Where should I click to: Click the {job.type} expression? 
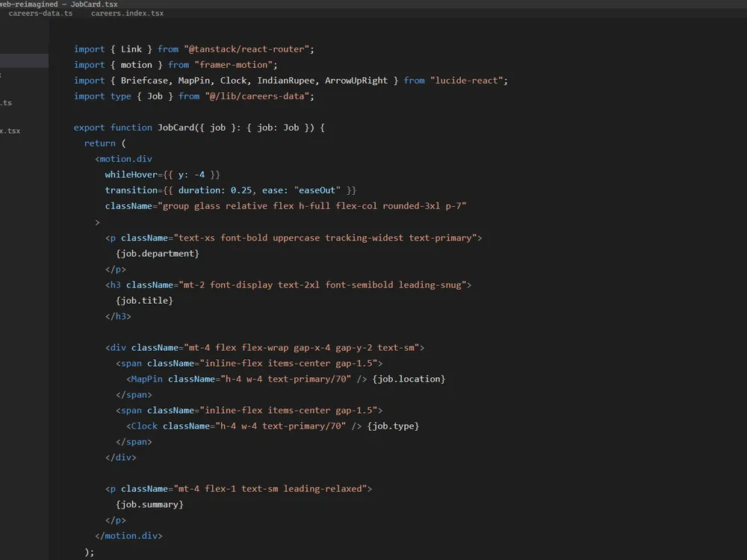pyautogui.click(x=393, y=426)
